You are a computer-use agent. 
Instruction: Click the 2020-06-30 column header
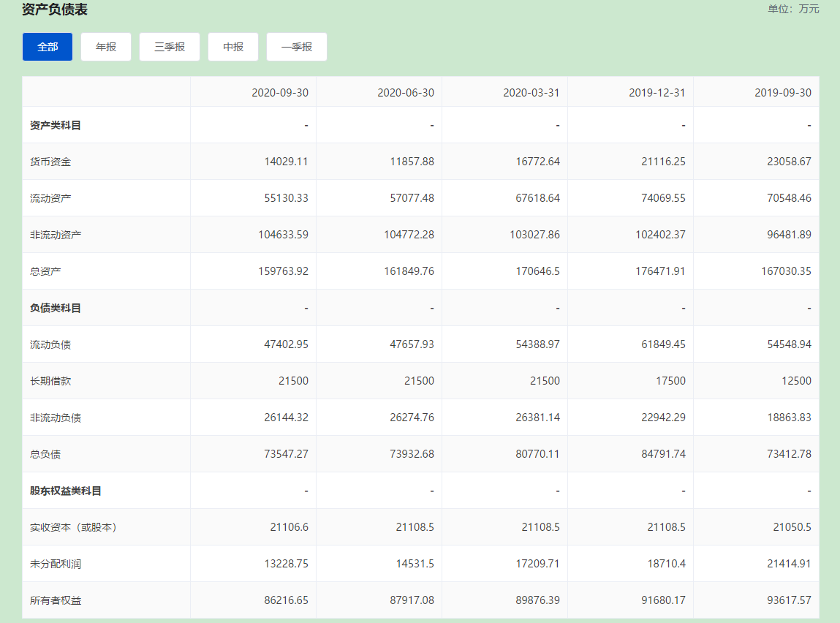click(x=405, y=93)
